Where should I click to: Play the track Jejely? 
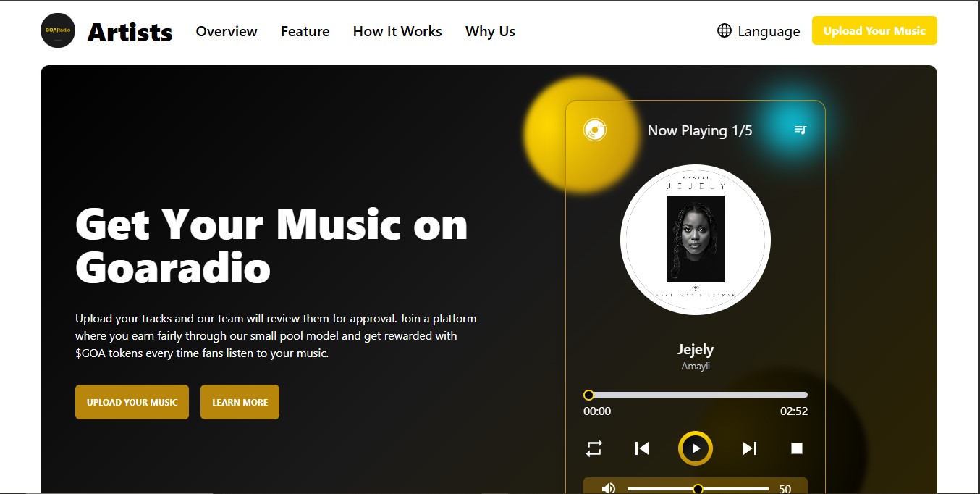pos(696,448)
